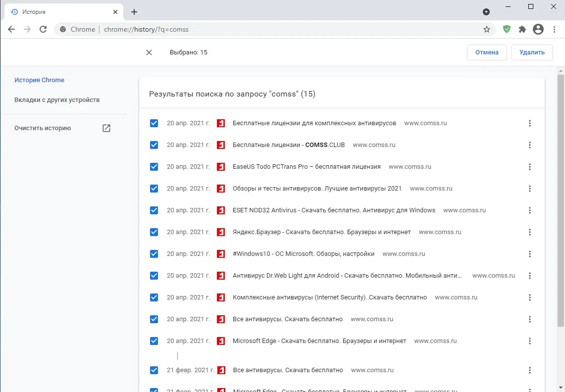Open a new tab with plus icon
The width and height of the screenshot is (565, 392).
coord(134,12)
